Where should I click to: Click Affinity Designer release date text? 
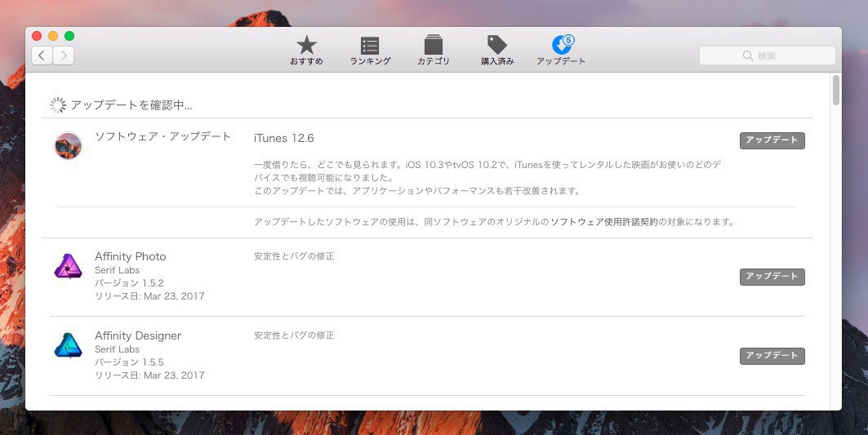(149, 375)
